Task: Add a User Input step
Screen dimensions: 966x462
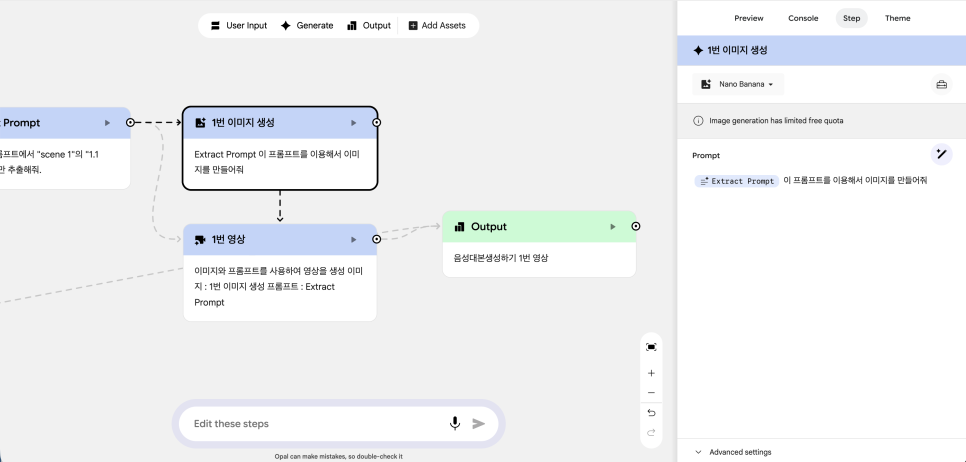Action: 239,26
